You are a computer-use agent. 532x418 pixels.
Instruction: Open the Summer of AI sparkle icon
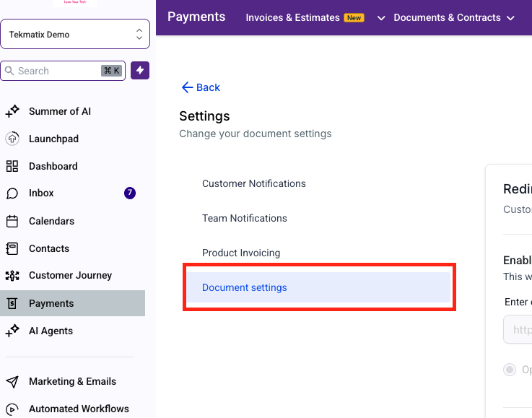(x=12, y=111)
